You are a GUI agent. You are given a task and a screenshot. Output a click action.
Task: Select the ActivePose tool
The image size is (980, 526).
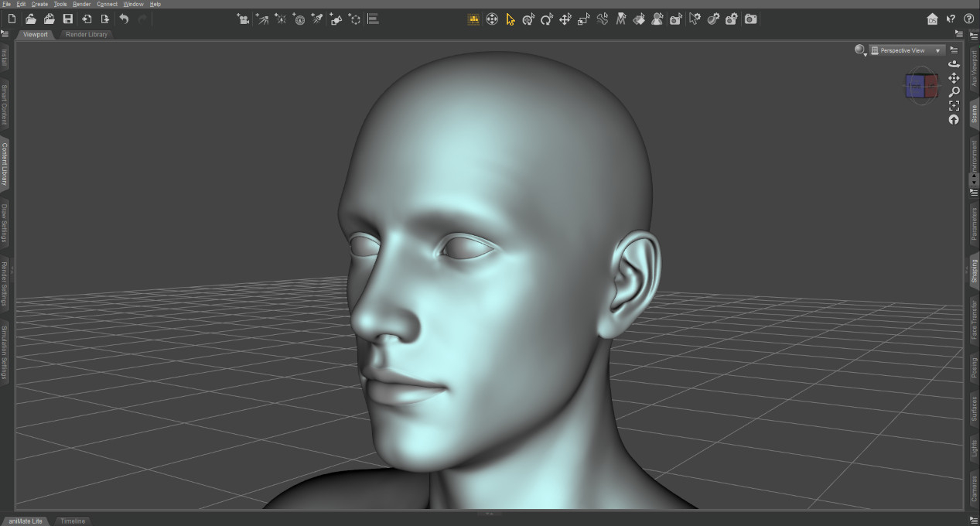[x=528, y=19]
